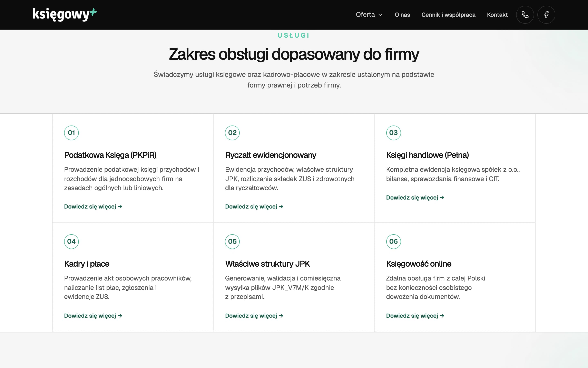
Task: Click the Ewidencja przychodów, właściwe struktury description
Action: 290,179
